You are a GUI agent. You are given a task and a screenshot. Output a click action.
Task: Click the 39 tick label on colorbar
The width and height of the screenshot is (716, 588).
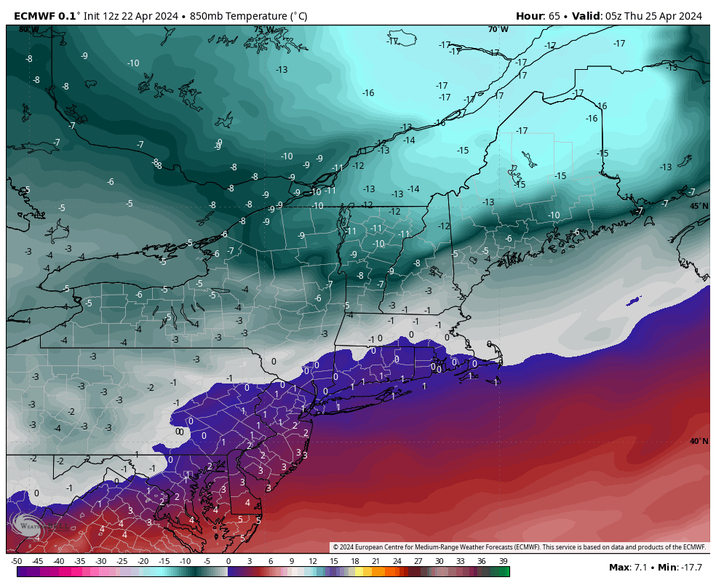[x=503, y=561]
